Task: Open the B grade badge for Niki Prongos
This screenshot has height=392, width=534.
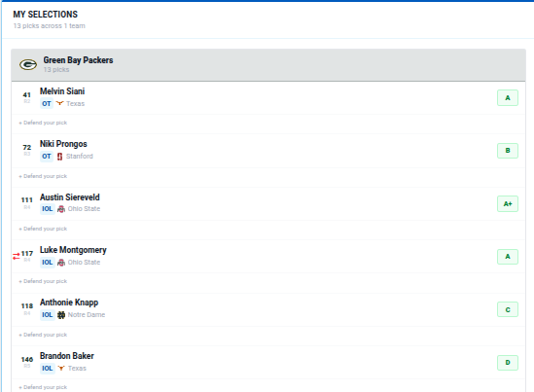Action: click(x=508, y=151)
